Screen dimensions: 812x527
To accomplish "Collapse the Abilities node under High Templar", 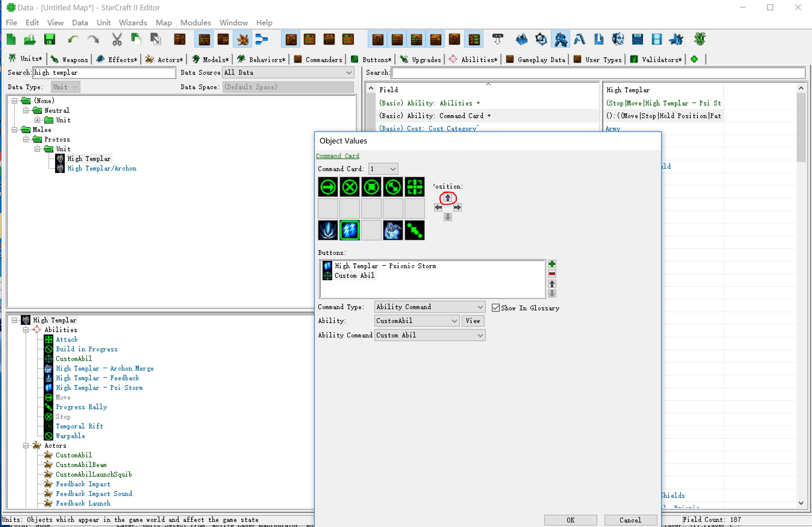I will [x=26, y=330].
